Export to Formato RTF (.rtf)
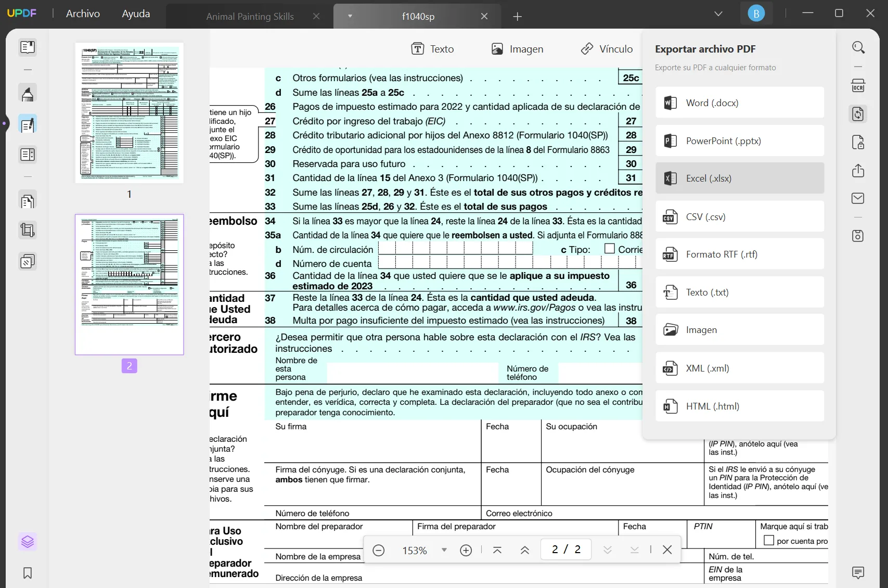 [740, 254]
